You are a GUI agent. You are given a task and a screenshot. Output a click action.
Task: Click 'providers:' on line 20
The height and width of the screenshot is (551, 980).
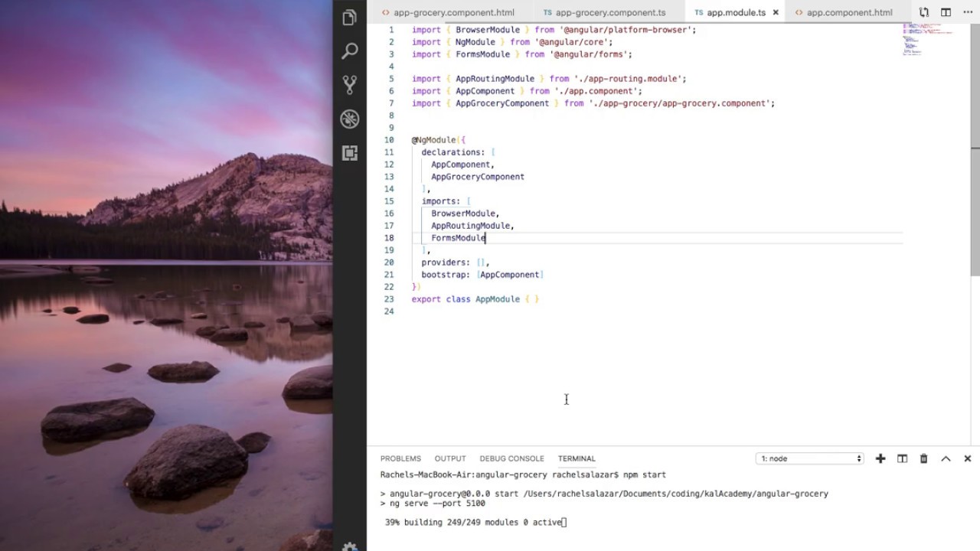pyautogui.click(x=446, y=262)
